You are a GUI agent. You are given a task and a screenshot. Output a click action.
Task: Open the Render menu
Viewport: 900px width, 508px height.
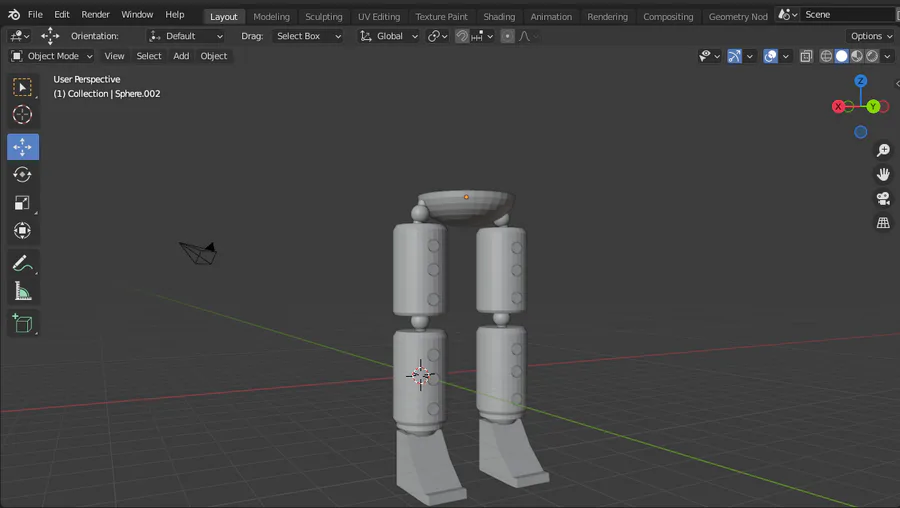click(x=95, y=14)
